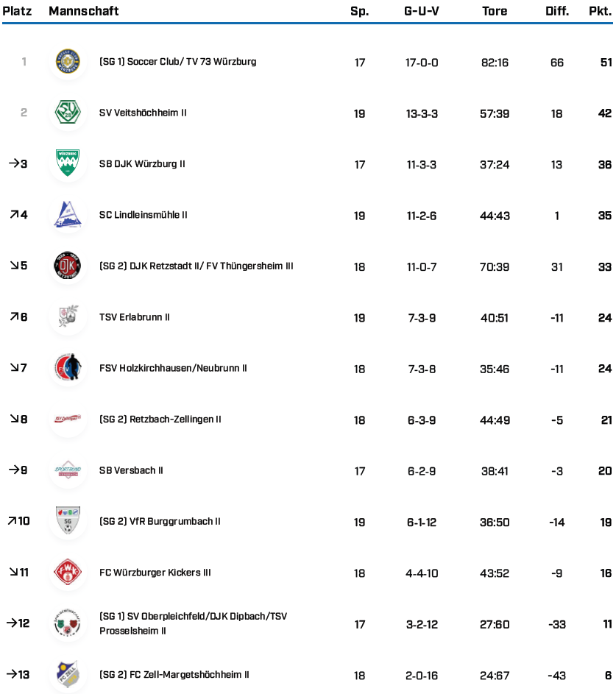Click the SV Veitshöchheim II club logo
The width and height of the screenshot is (616, 694).
68,113
